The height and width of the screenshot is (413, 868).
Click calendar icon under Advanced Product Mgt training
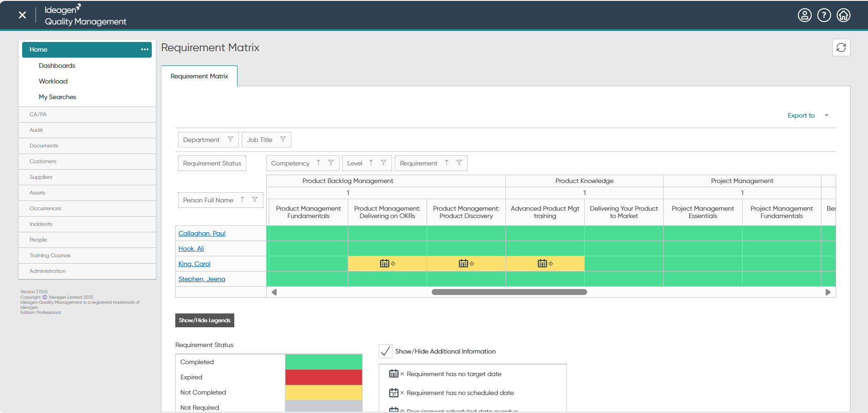(542, 264)
